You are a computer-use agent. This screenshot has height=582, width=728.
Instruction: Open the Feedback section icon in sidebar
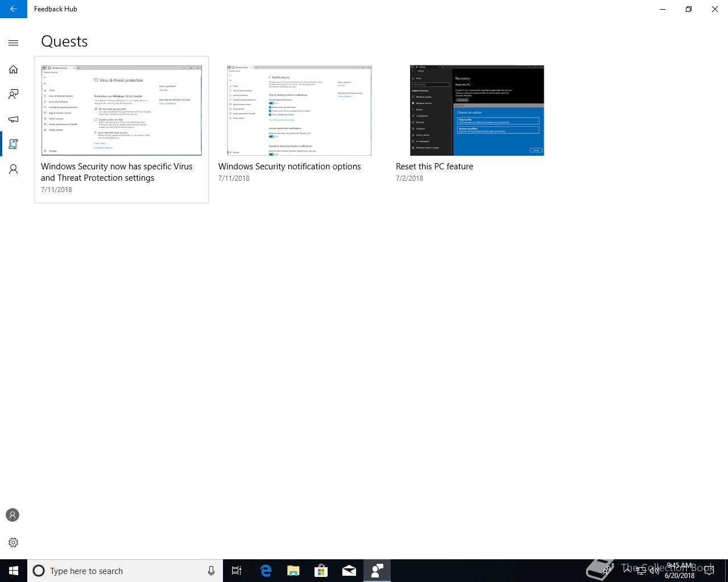tap(14, 94)
